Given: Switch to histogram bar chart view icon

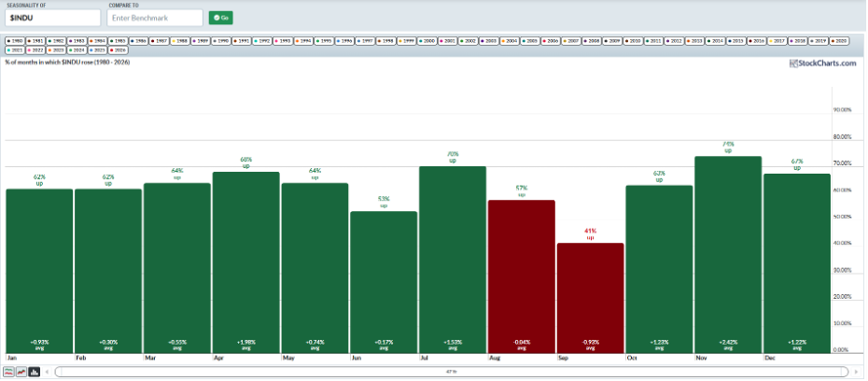Looking at the screenshot, I should 35,372.
